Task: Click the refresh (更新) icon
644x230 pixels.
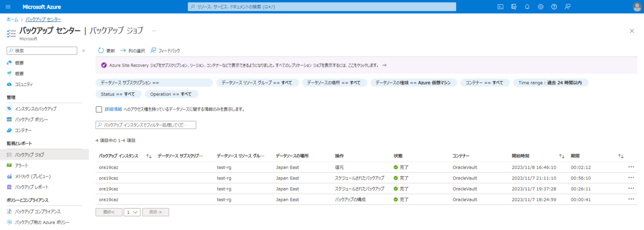Action: (100, 51)
